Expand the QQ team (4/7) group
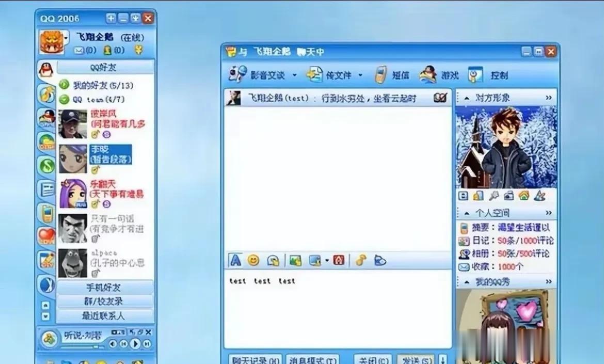Screen dimensions: 604x364 64,99
